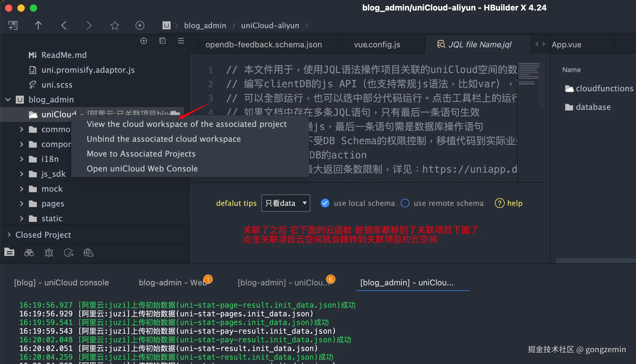The height and width of the screenshot is (364, 636).
Task: Expand the pages folder
Action: [21, 204]
